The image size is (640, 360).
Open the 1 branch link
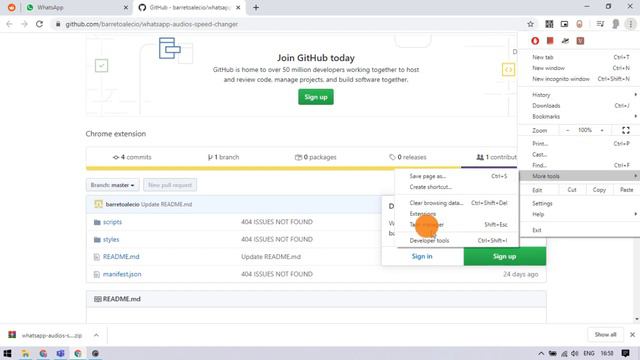coord(223,157)
